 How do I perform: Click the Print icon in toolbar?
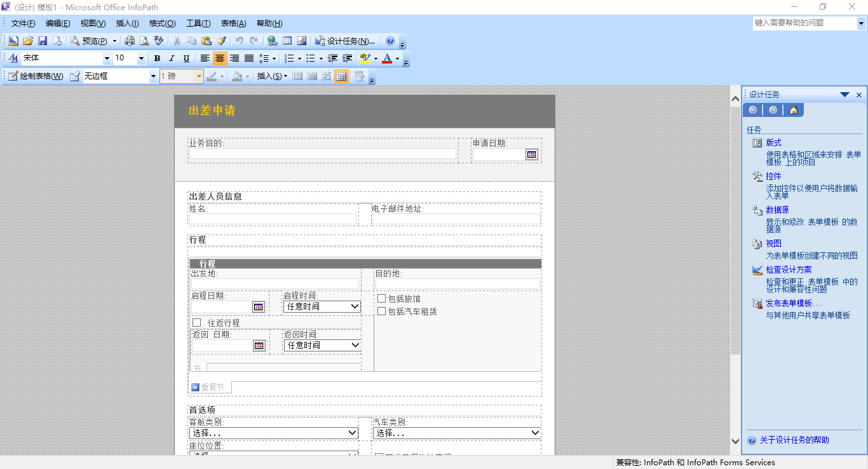click(130, 41)
